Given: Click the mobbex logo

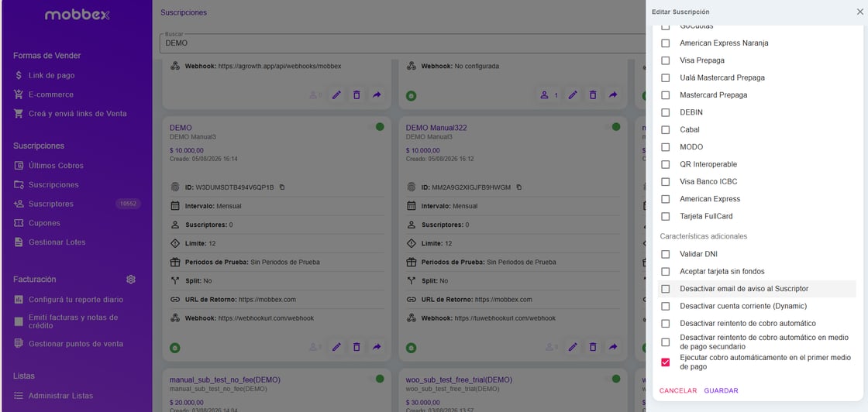Looking at the screenshot, I should point(77,15).
